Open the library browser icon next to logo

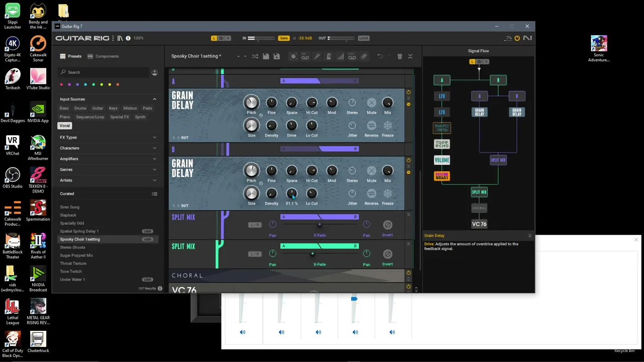[120, 38]
